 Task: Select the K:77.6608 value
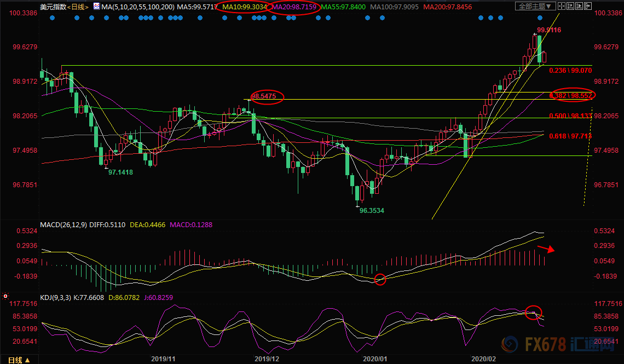[89, 298]
